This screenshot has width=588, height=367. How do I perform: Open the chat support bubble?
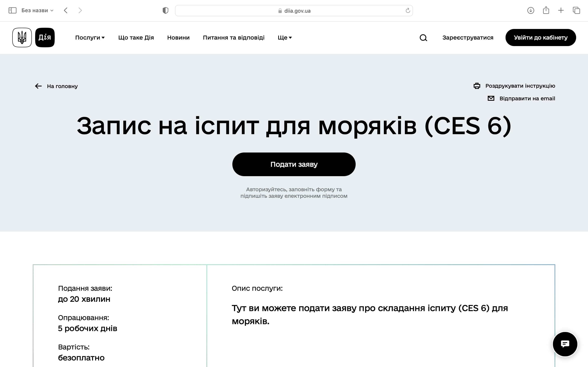(x=565, y=344)
